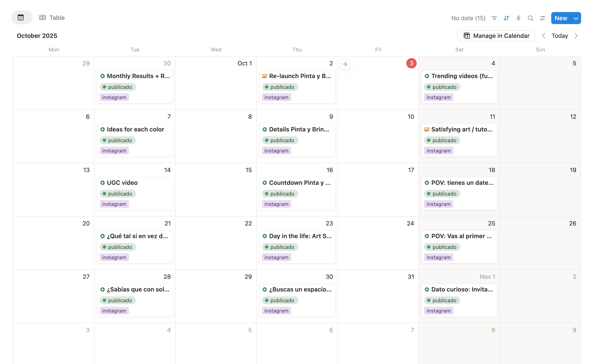
Task: Click the image icon on Satisfying art card
Action: [x=427, y=129]
